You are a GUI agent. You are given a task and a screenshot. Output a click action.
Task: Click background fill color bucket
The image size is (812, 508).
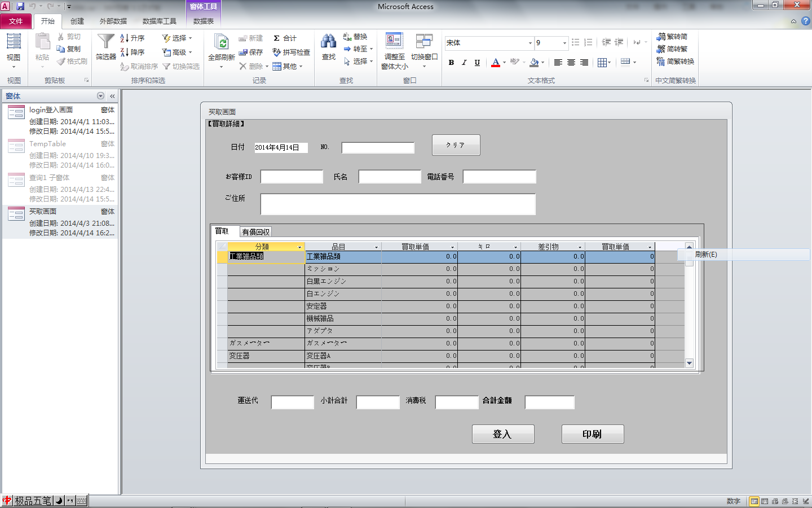pyautogui.click(x=534, y=63)
